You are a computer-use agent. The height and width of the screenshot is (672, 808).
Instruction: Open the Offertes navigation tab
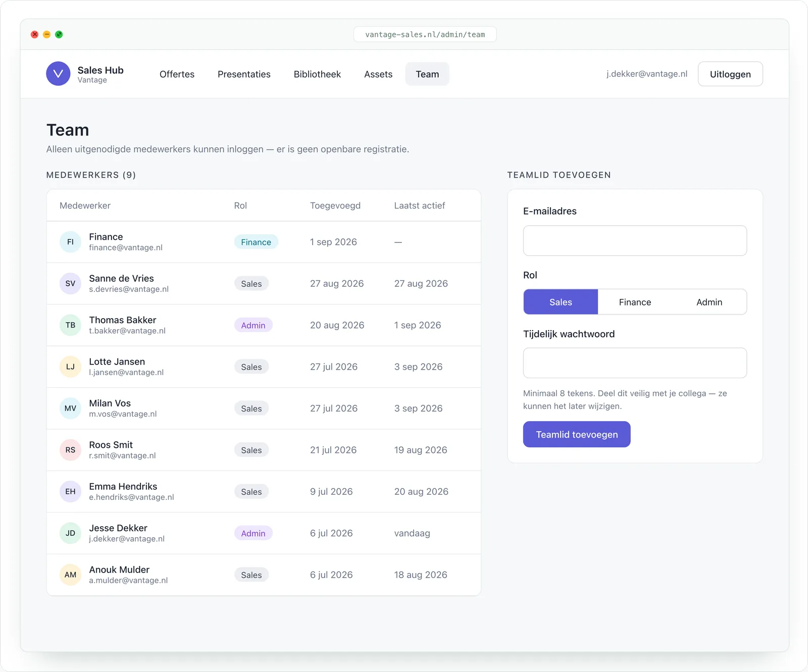[177, 74]
